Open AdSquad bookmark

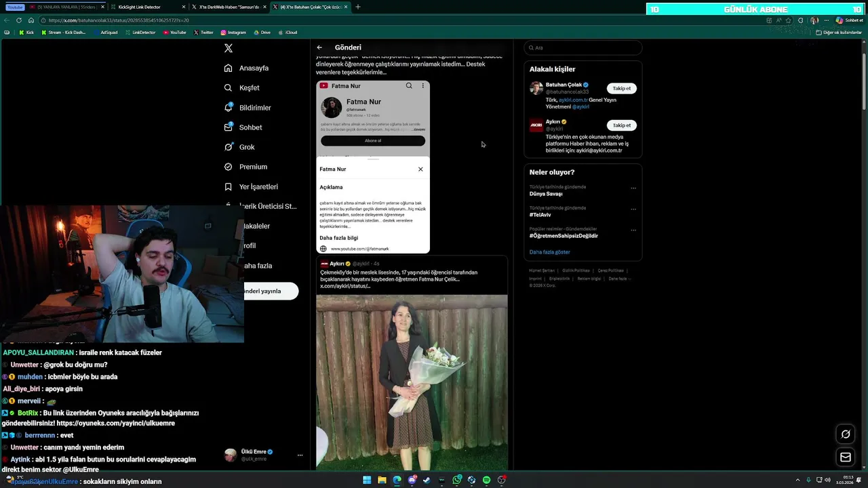click(105, 33)
